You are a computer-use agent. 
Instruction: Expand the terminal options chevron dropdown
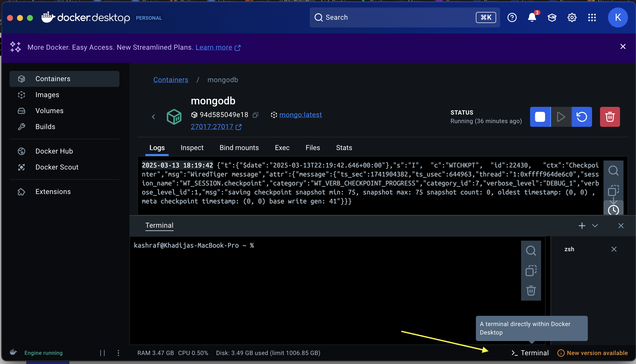coord(595,226)
